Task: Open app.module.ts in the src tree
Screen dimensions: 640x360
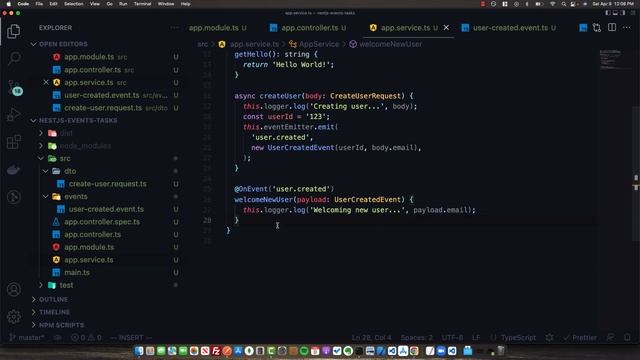Action: 89,247
